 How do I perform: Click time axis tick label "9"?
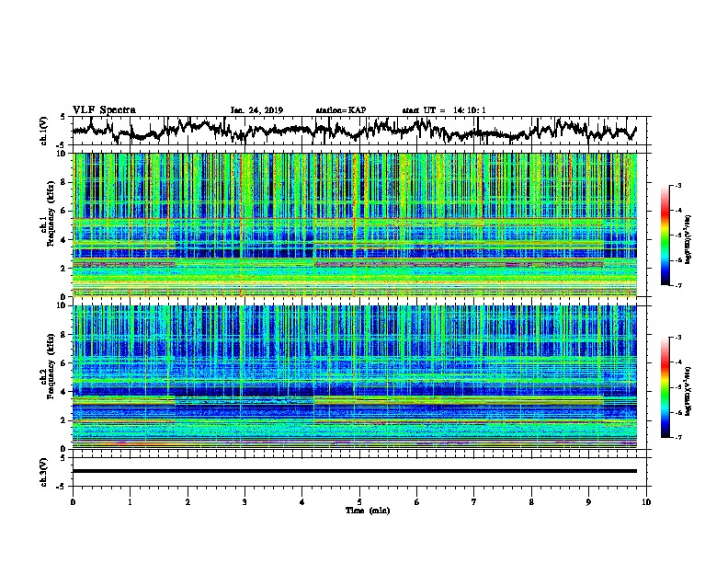pos(588,502)
